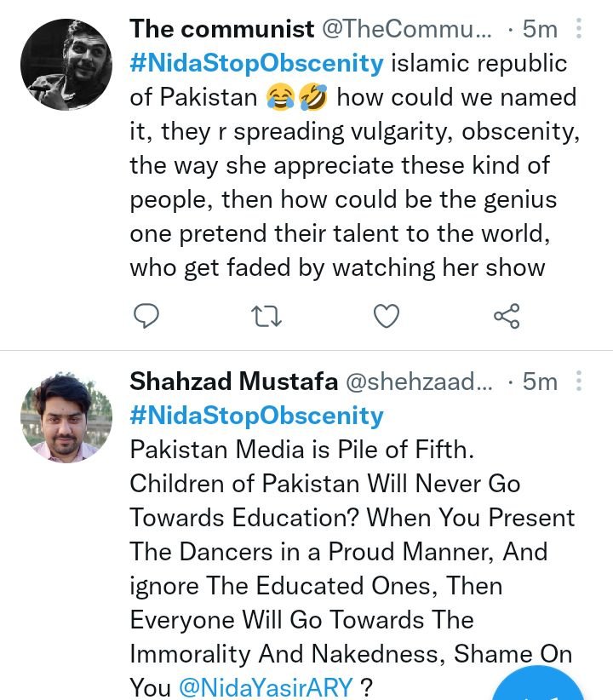Screen dimensions: 613x700
Task: Share The communist's tweet
Action: click(507, 317)
